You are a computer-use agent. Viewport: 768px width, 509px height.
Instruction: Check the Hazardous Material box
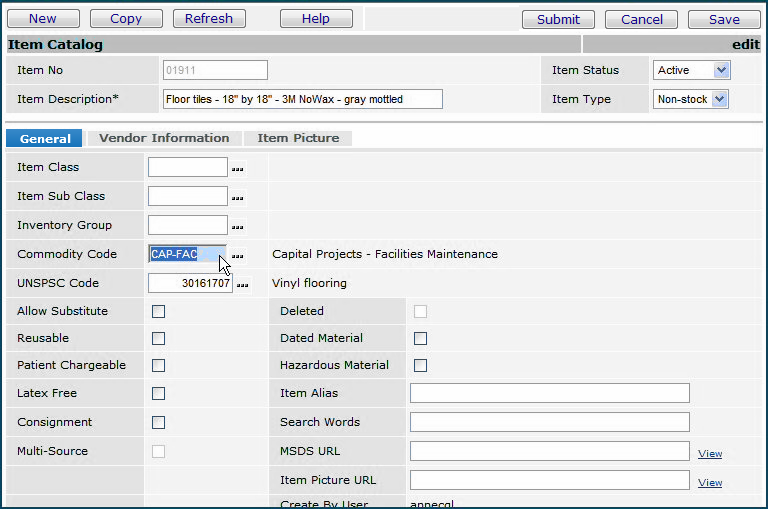pyautogui.click(x=420, y=365)
